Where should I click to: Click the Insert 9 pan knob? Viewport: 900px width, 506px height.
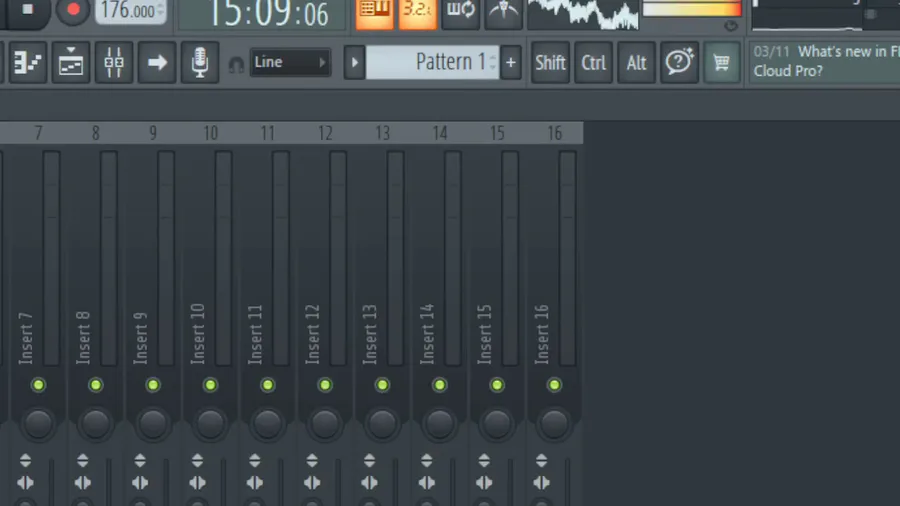(x=153, y=423)
